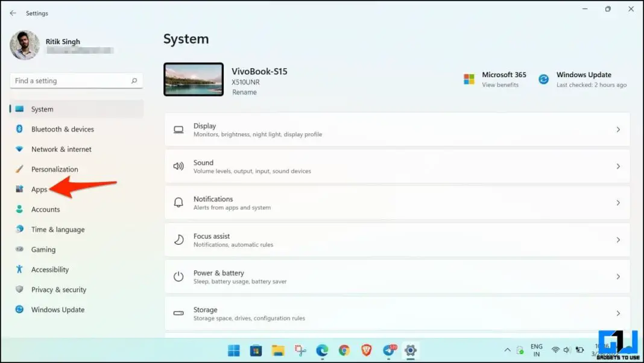644x363 pixels.
Task: Expand the Focus assist row chevron
Action: click(x=618, y=239)
